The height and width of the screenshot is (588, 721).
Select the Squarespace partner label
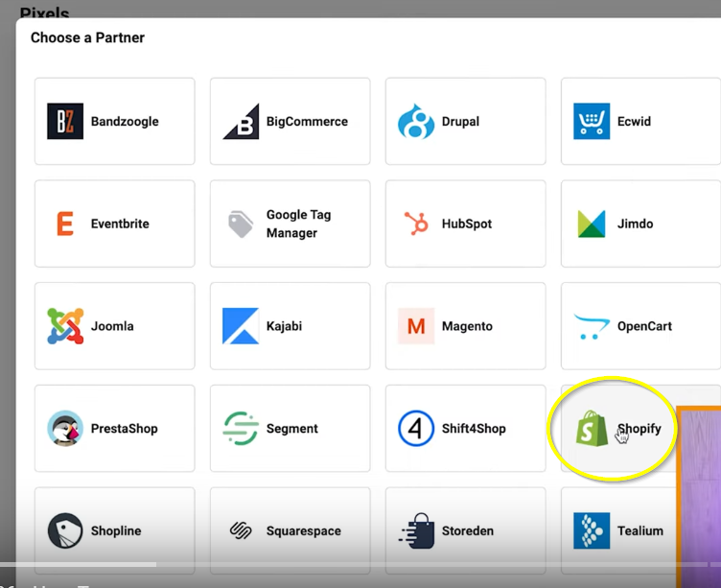(304, 531)
